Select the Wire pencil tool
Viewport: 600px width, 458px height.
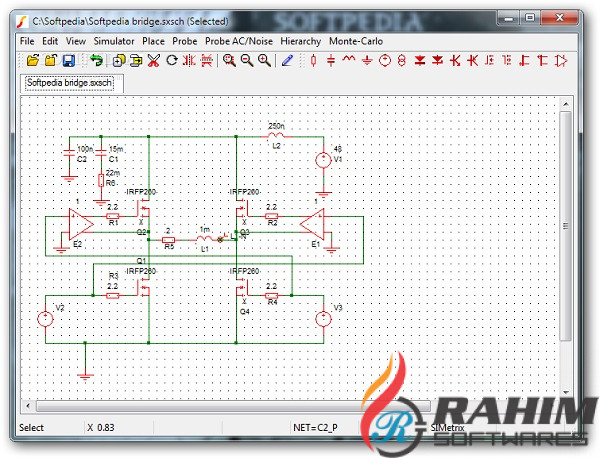(x=287, y=60)
